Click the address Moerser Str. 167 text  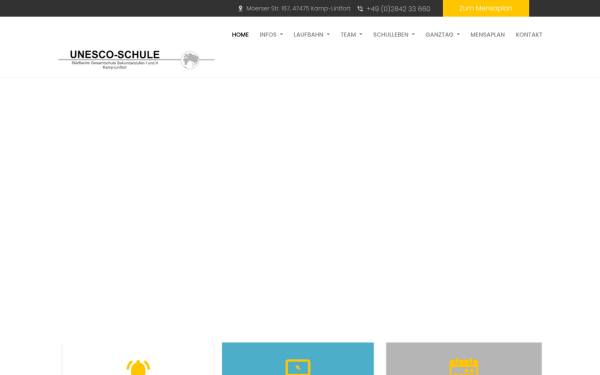coord(298,8)
